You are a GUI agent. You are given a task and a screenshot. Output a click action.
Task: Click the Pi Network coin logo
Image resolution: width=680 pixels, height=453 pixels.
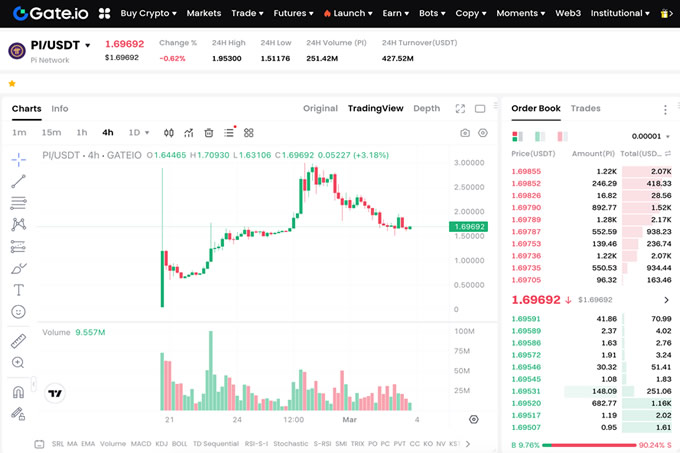17,51
